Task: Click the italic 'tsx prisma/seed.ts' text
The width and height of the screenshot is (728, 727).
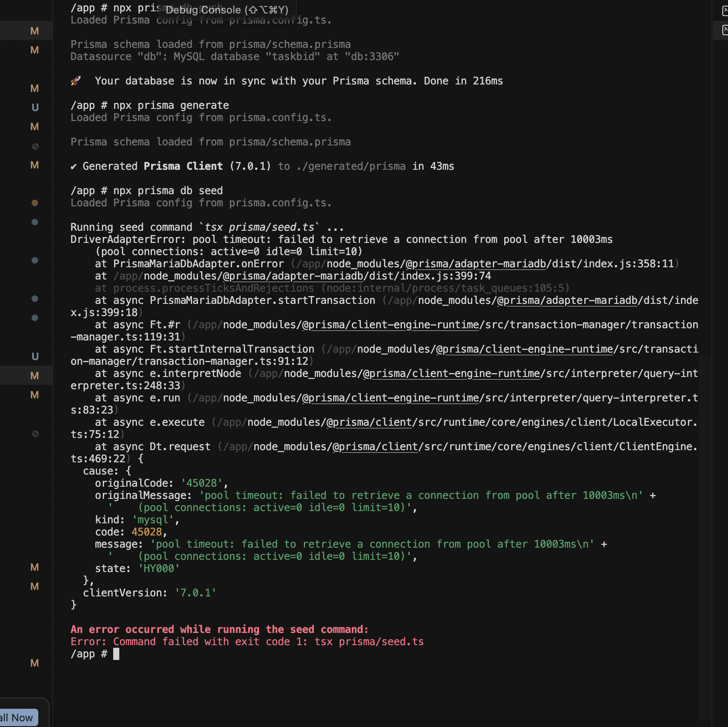Action: (259, 227)
